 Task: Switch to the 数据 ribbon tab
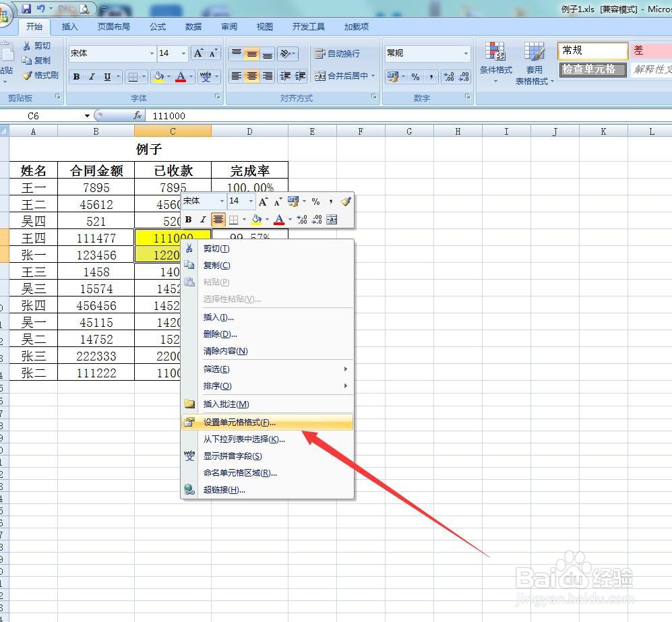192,26
